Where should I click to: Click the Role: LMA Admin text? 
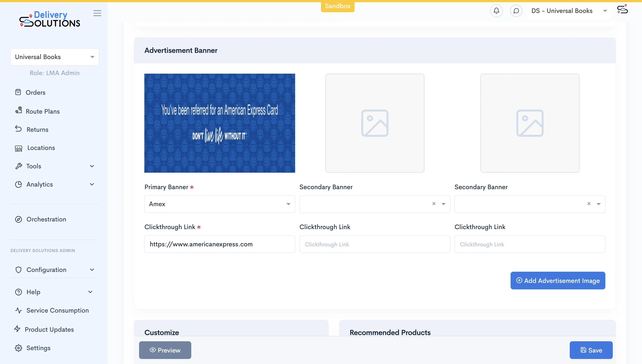(x=55, y=73)
